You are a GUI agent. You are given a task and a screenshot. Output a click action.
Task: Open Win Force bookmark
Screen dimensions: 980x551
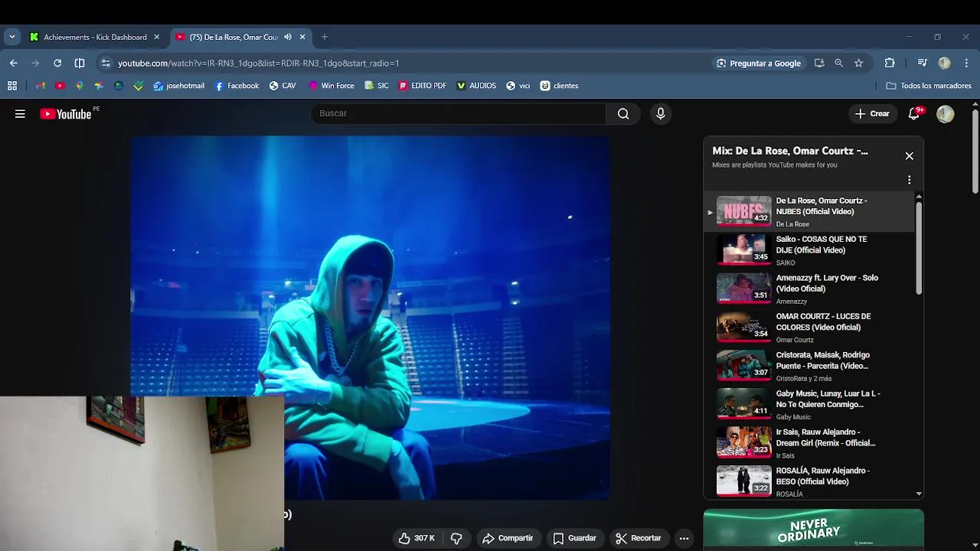(331, 86)
